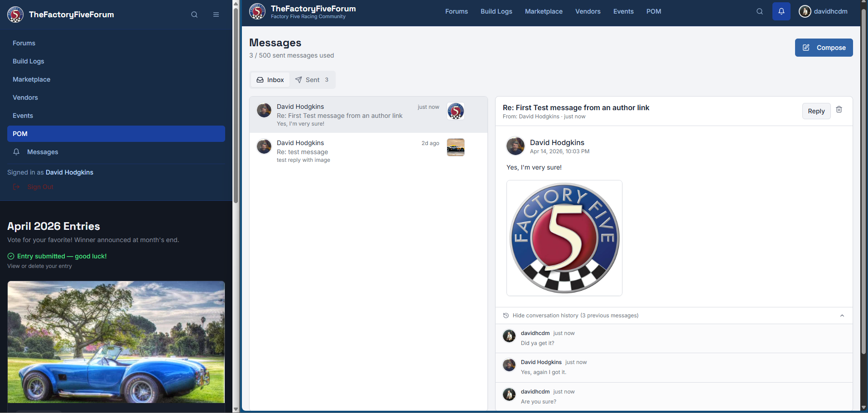The image size is (868, 413).
Task: Click the davidhcdm profile avatar
Action: click(805, 11)
